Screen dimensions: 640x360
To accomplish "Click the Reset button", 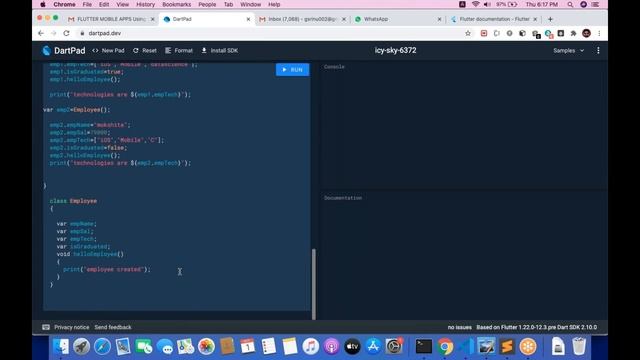I will coord(144,51).
